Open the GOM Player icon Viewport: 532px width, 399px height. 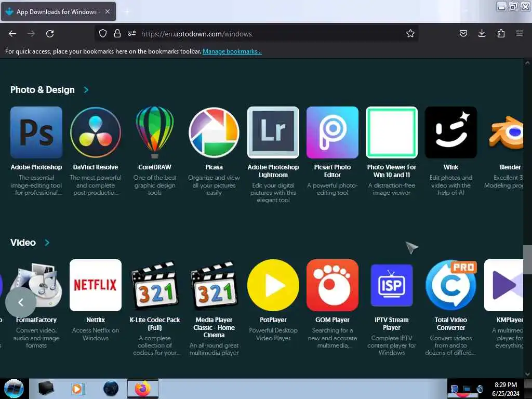[x=332, y=285]
